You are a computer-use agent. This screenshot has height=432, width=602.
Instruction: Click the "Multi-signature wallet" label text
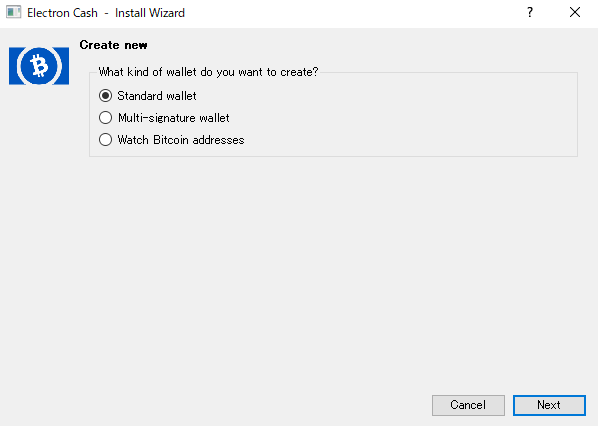174,118
